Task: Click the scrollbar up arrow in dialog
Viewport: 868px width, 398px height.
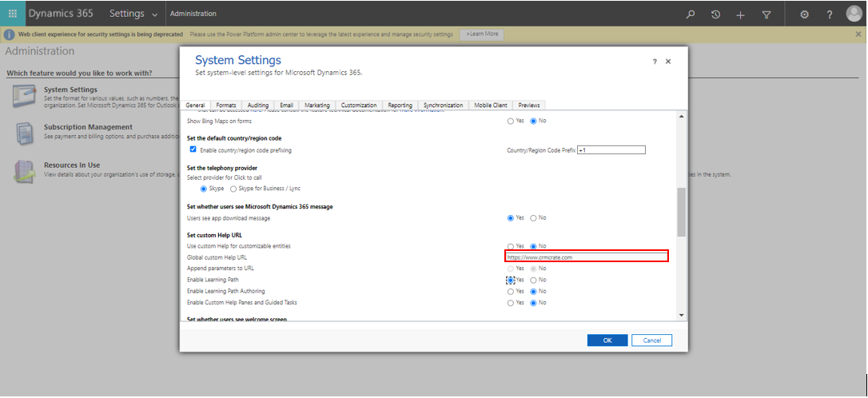Action: 681,116
